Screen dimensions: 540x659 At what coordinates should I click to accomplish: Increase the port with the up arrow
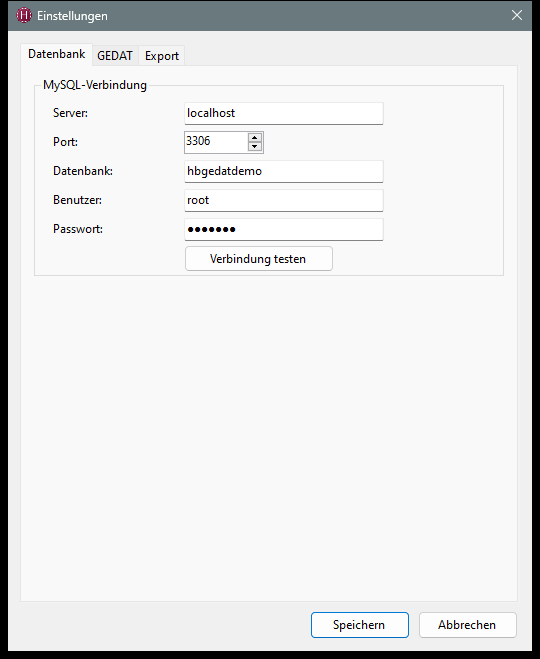coord(255,137)
